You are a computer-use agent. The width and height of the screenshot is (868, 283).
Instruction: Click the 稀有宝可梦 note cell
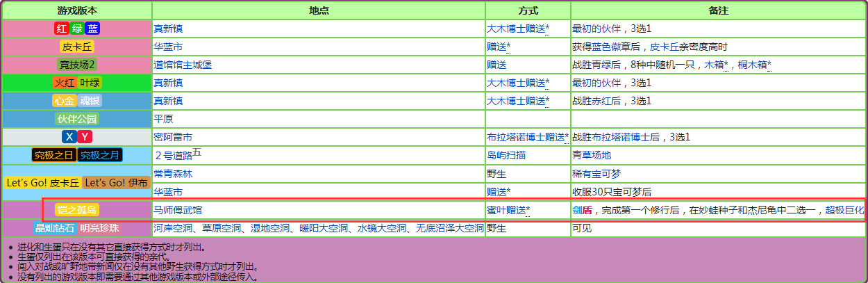(596, 173)
